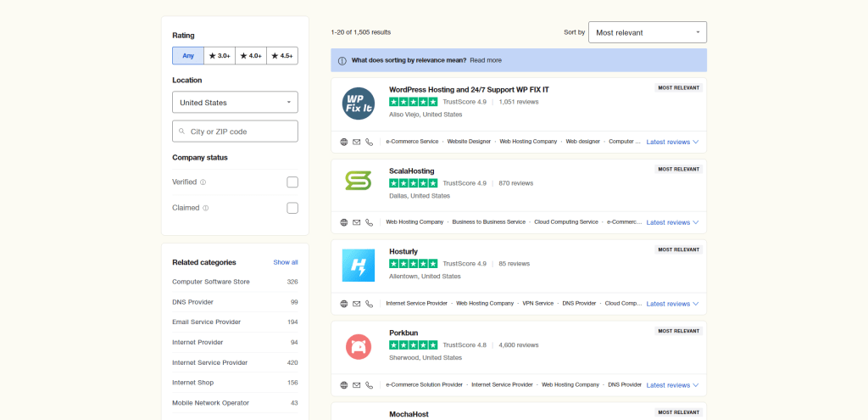Click the phone icon for Porkbun
Image resolution: width=868 pixels, height=420 pixels.
(x=370, y=385)
